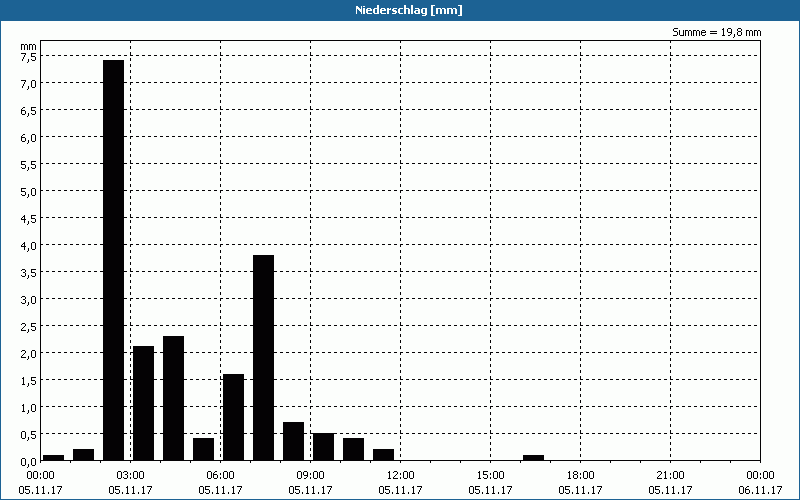Select the 5,0 y-axis tick label
The image size is (800, 500).
[x=28, y=192]
